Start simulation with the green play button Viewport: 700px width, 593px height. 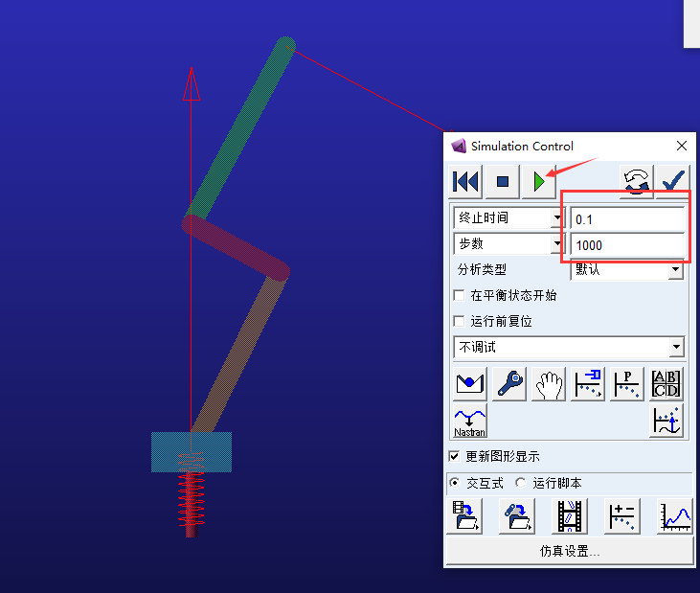point(540,181)
